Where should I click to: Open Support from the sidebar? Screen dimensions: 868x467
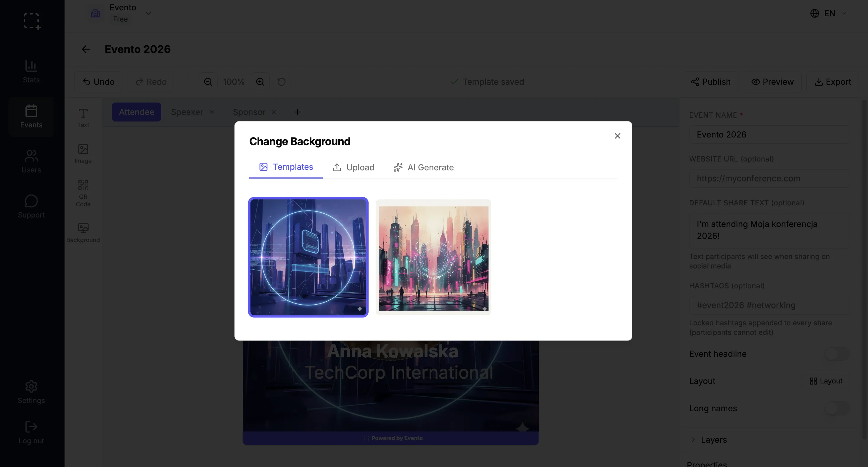(x=31, y=206)
